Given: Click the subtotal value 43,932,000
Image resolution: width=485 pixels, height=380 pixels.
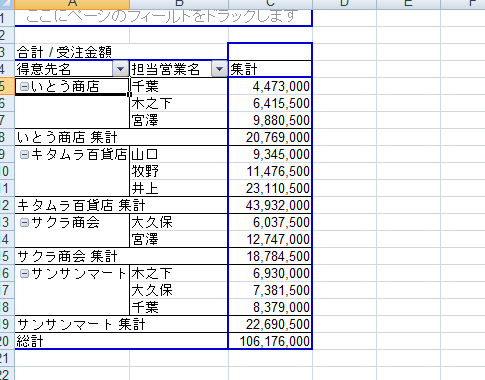Looking at the screenshot, I should click(270, 205).
